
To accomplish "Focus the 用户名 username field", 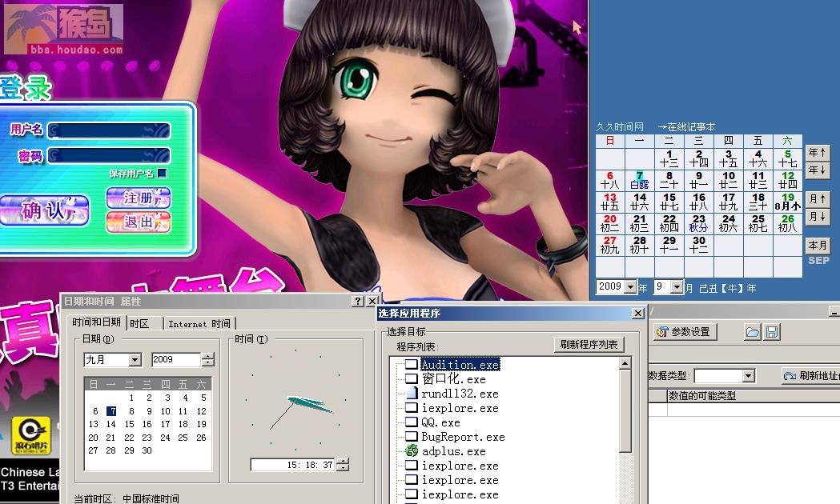I will pyautogui.click(x=109, y=130).
